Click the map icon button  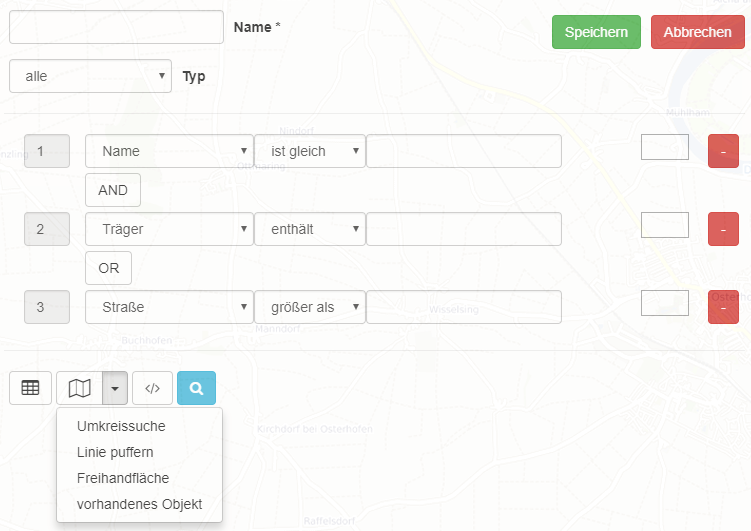click(x=80, y=388)
